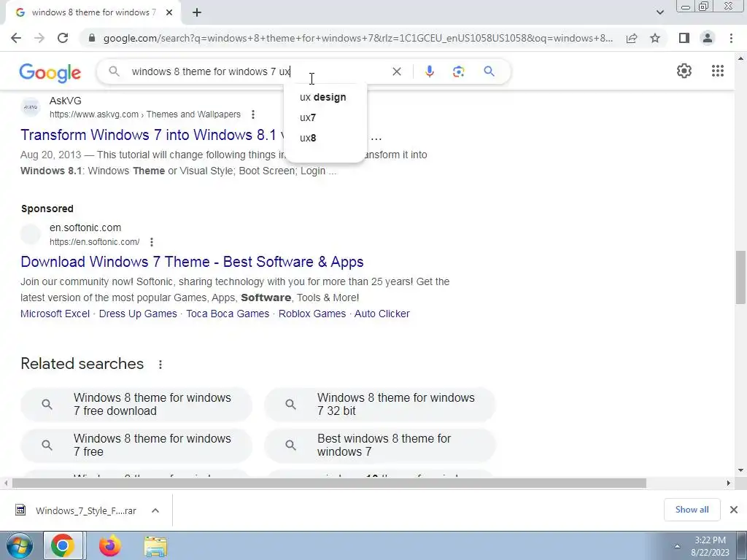Image resolution: width=747 pixels, height=560 pixels.
Task: Open the Roblox Games sitelink
Action: coord(312,314)
